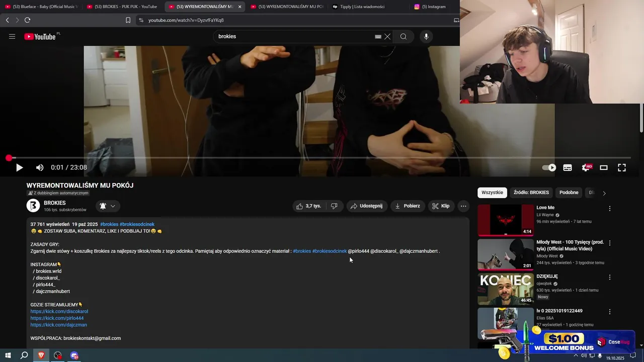Select the Wszystkie filter chip
Image resolution: width=644 pixels, height=362 pixels.
(492, 193)
